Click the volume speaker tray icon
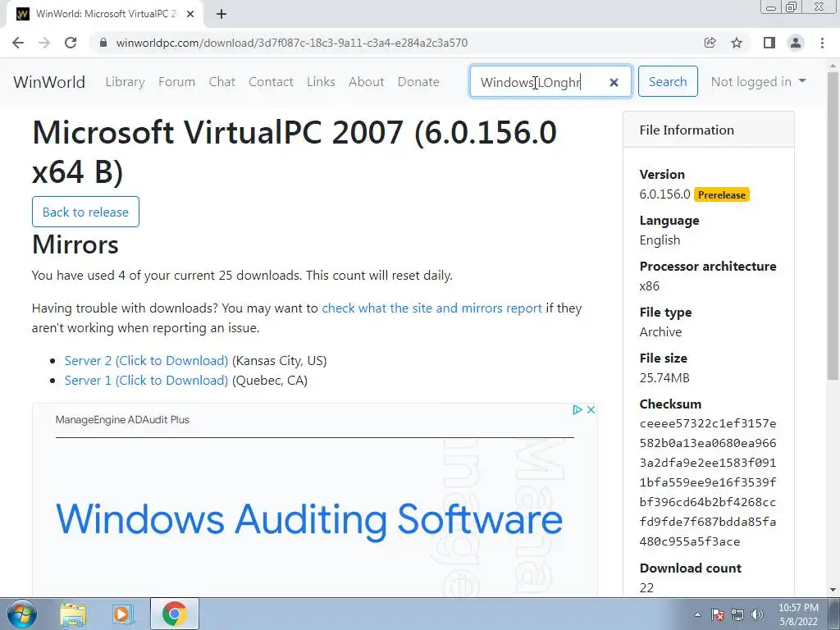The width and height of the screenshot is (840, 630). click(757, 614)
